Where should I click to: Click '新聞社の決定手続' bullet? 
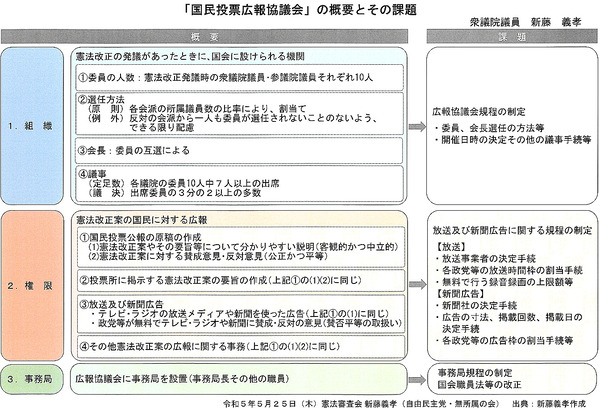click(x=476, y=305)
